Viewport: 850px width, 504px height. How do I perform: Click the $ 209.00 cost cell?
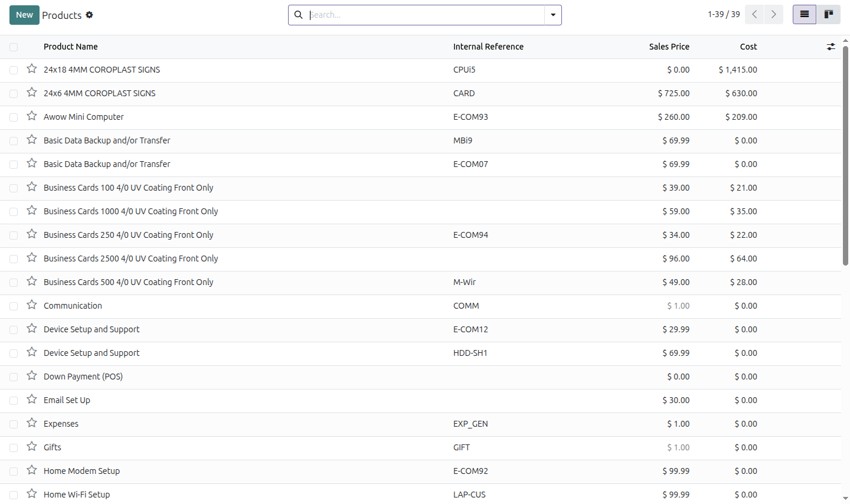(x=741, y=117)
